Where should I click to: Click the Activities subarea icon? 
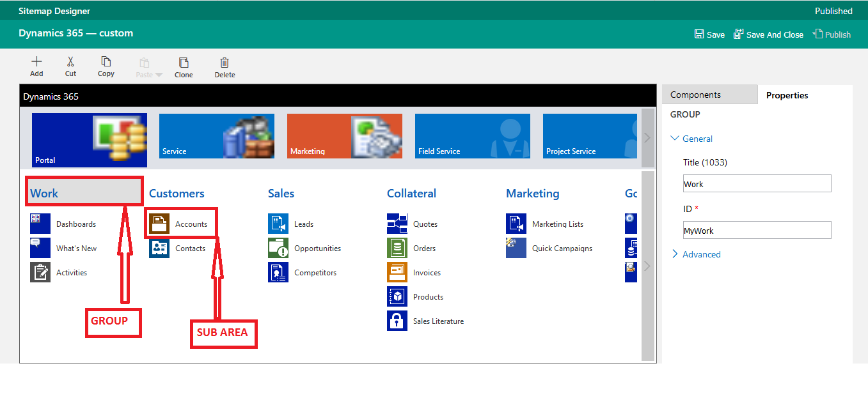[x=40, y=272]
